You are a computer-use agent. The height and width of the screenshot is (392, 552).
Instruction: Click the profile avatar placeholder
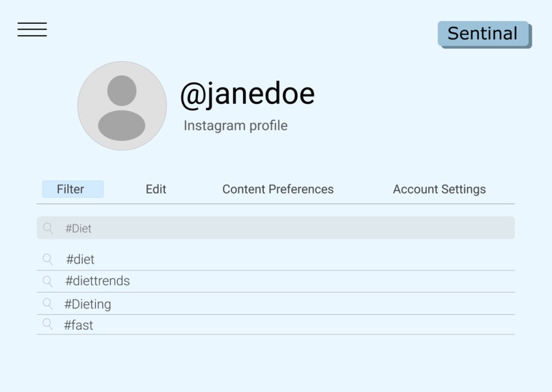122,106
